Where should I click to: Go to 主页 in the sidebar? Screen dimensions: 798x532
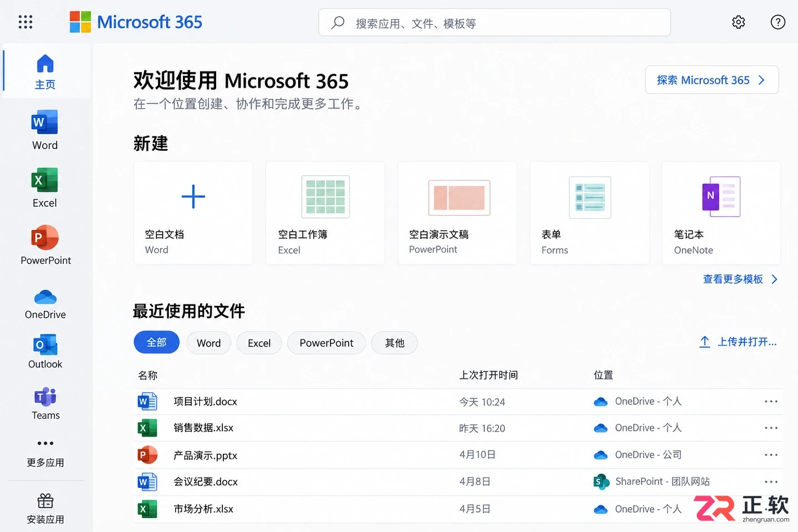tap(45, 72)
